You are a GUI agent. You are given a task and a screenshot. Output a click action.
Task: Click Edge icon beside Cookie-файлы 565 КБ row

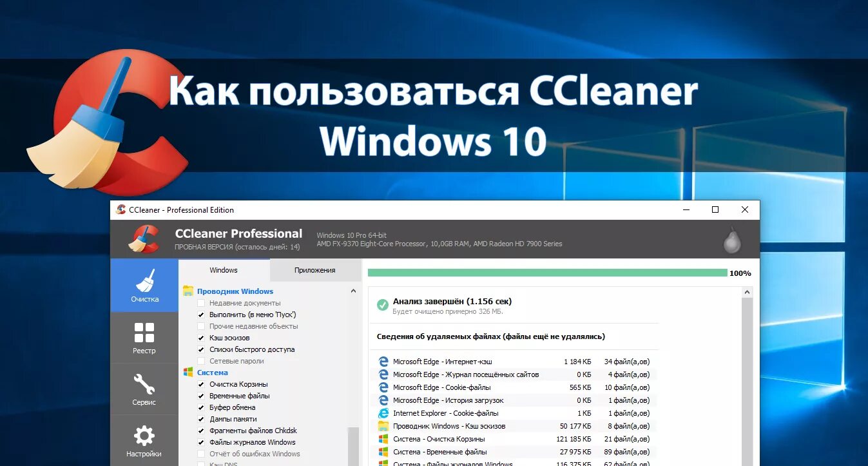click(x=383, y=387)
